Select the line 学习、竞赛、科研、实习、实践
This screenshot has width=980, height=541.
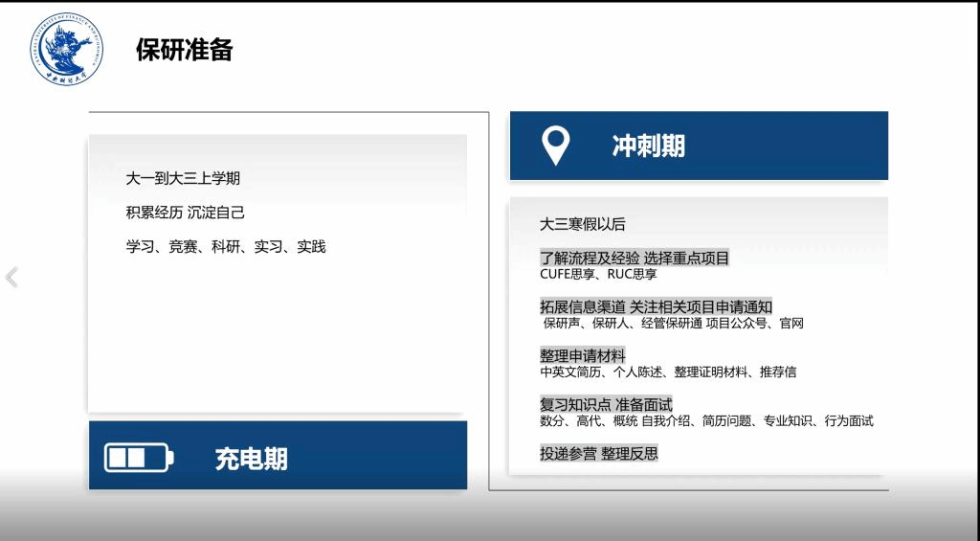click(x=226, y=247)
